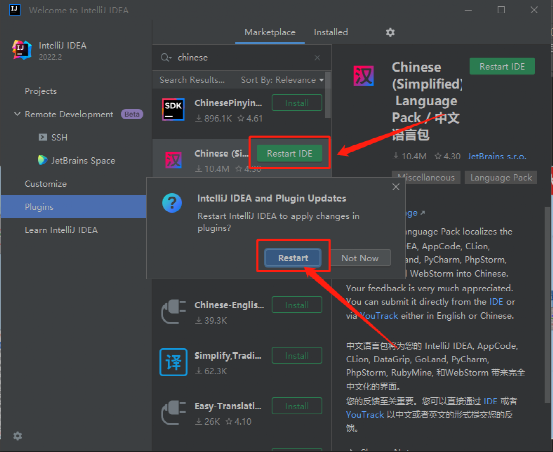The height and width of the screenshot is (452, 553).
Task: Click the Miscellaneous tag
Action: tap(426, 178)
